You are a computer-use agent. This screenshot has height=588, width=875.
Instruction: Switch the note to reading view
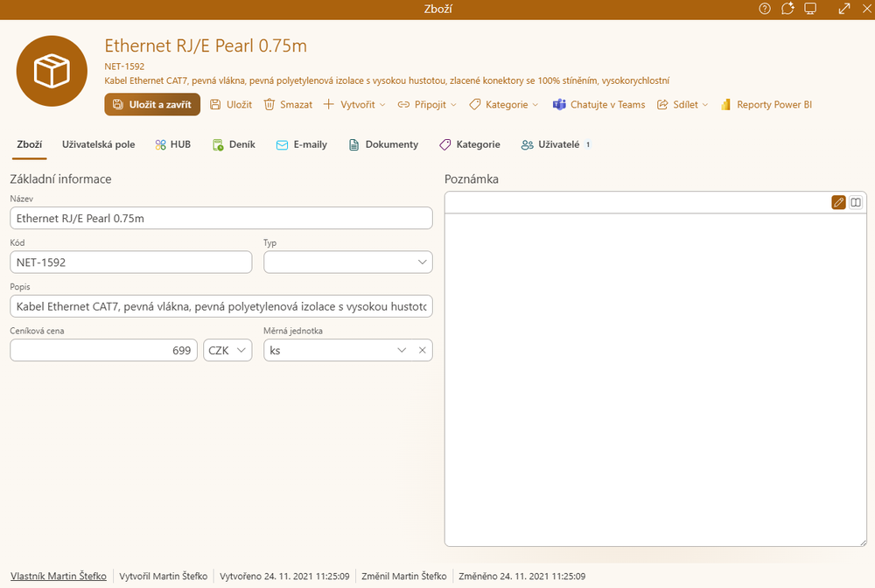856,202
